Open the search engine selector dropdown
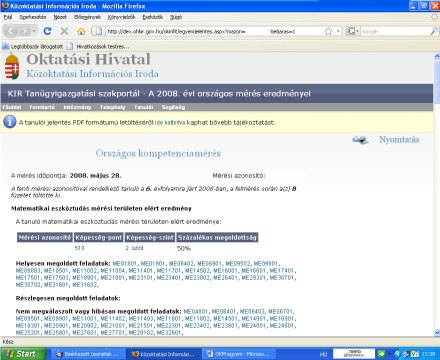 tap(357, 31)
